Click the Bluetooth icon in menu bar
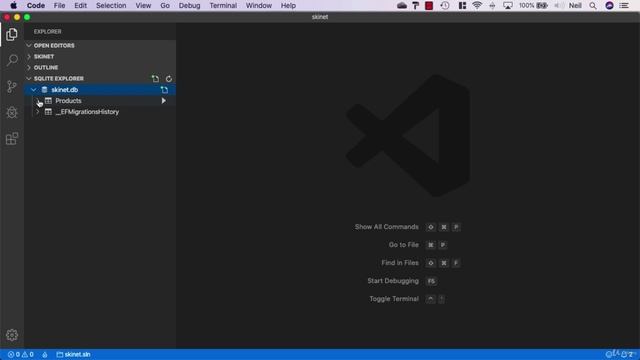 pos(492,6)
